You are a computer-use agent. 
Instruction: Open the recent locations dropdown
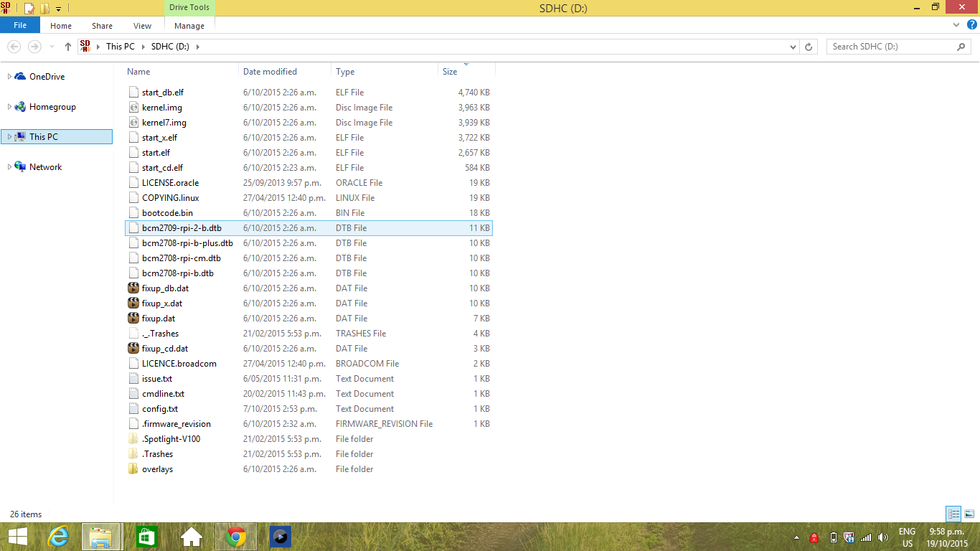click(x=52, y=47)
